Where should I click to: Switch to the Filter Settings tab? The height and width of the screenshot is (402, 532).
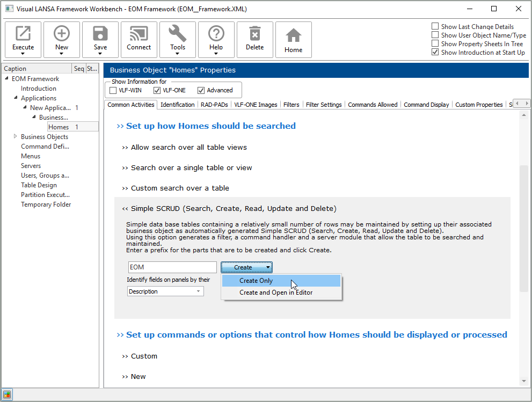pyautogui.click(x=324, y=105)
